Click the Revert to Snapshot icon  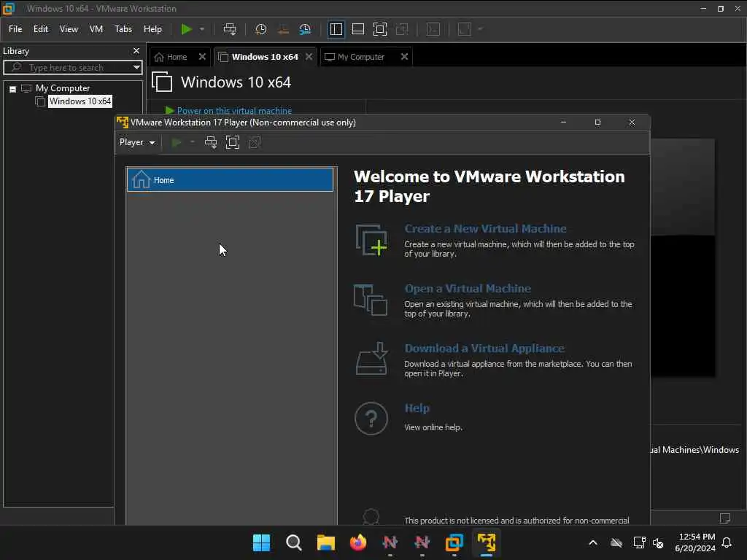point(283,29)
